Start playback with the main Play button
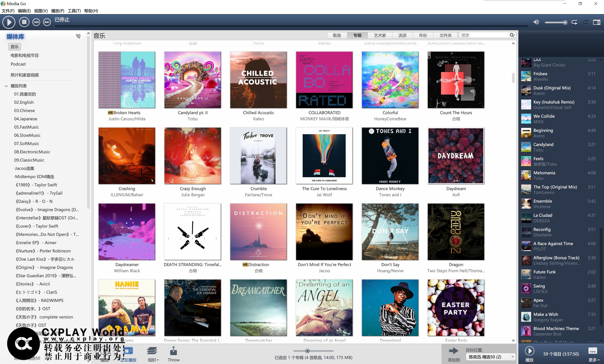 pos(9,22)
